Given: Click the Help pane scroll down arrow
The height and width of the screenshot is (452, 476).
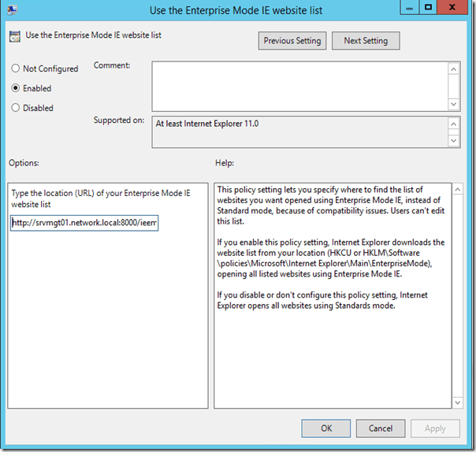Looking at the screenshot, I should (x=458, y=402).
